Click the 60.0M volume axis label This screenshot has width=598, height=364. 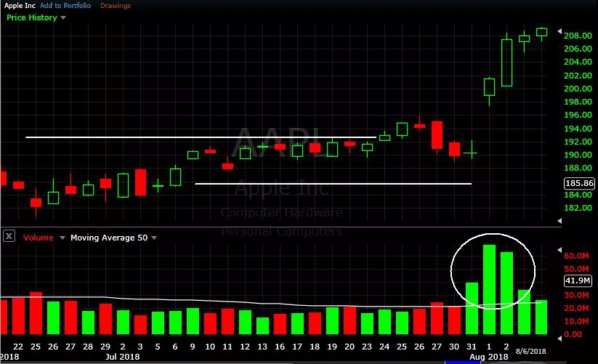click(x=576, y=256)
